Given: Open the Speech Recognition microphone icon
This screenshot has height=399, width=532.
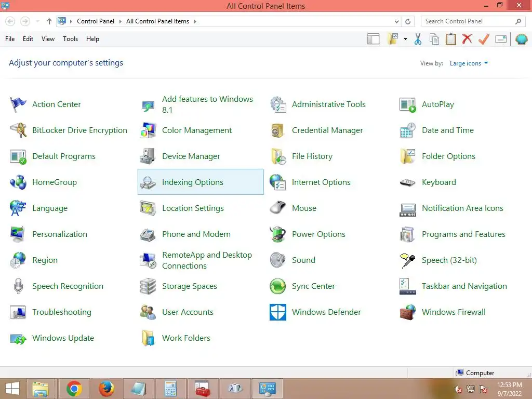Looking at the screenshot, I should [18, 286].
